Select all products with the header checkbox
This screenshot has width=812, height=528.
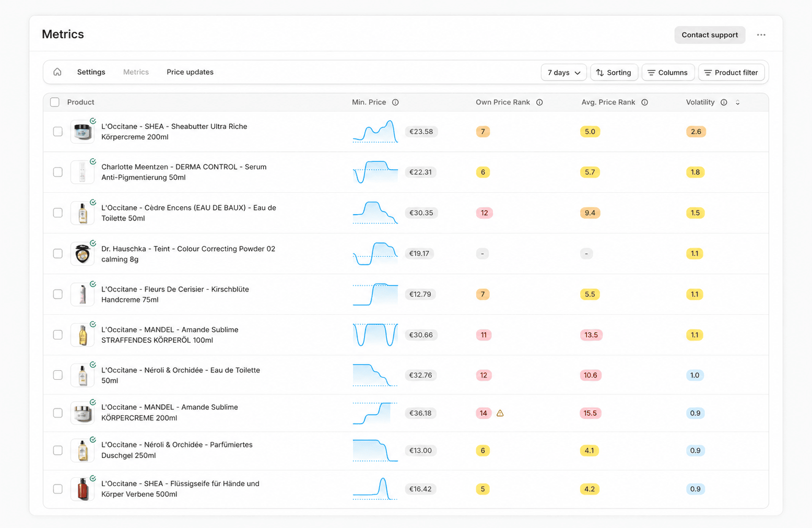pos(55,102)
